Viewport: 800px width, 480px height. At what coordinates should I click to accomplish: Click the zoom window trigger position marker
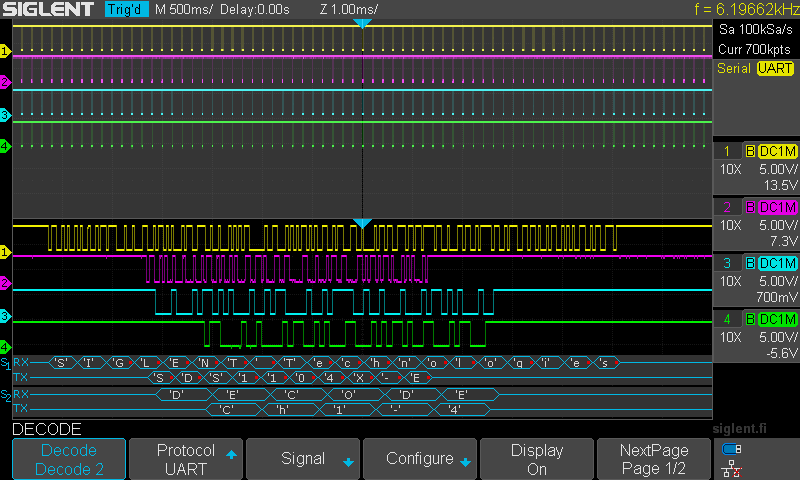pos(362,223)
